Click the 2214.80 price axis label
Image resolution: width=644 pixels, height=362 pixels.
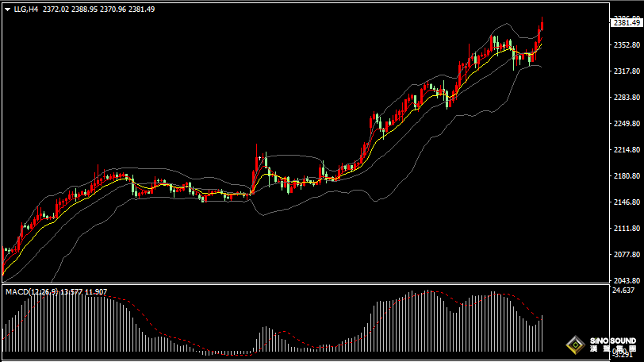point(626,150)
